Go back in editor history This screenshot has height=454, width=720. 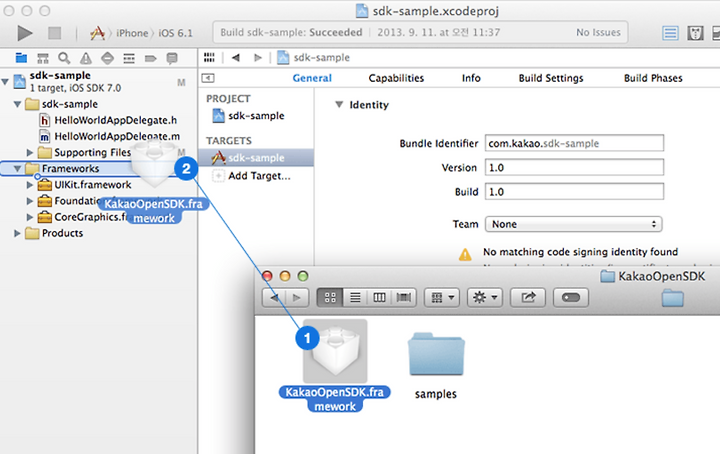coord(236,57)
